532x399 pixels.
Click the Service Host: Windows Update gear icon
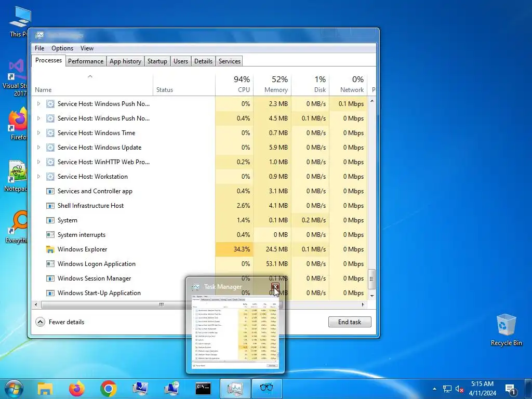coord(50,148)
